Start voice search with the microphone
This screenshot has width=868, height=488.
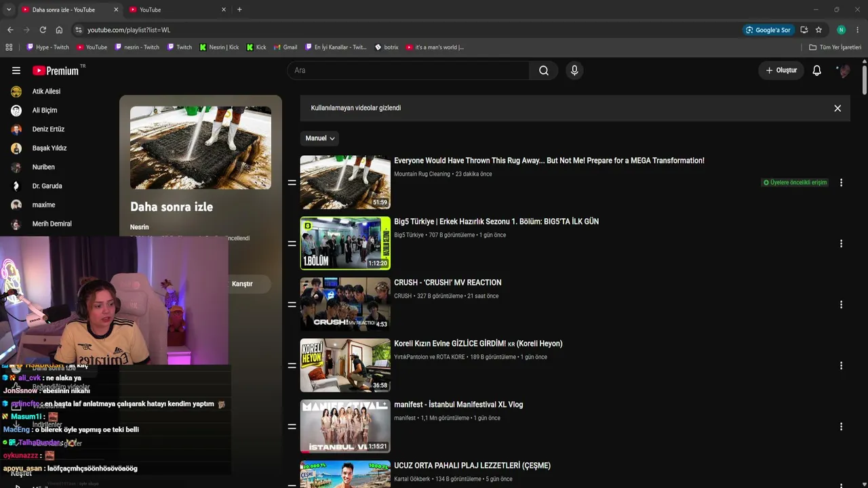[x=574, y=70]
